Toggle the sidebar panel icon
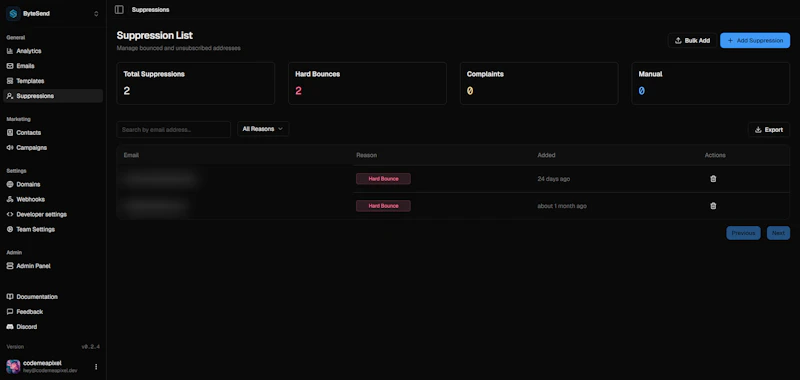 [119, 10]
